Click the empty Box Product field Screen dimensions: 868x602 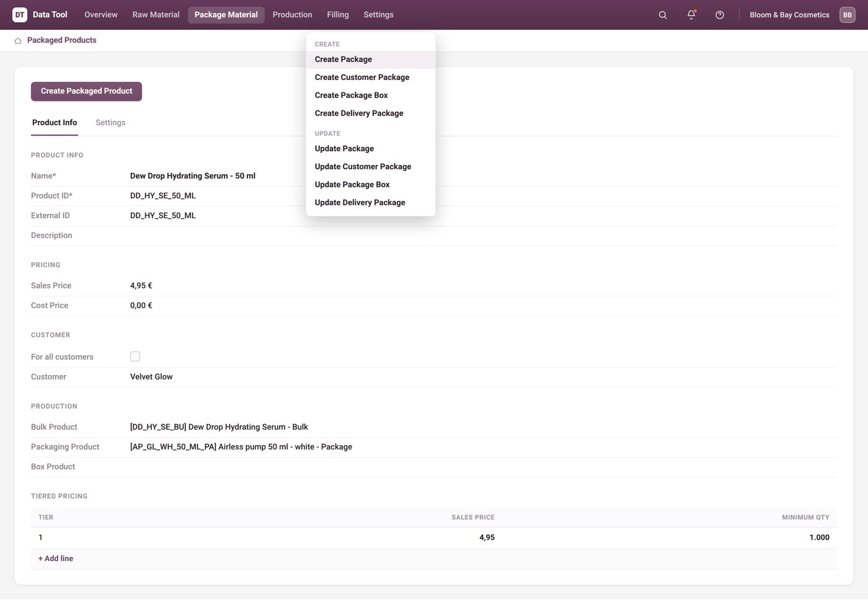point(484,467)
